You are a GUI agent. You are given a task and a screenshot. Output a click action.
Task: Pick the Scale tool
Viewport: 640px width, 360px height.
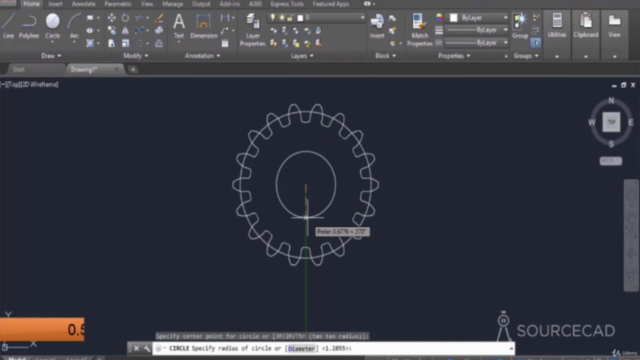pos(125,43)
